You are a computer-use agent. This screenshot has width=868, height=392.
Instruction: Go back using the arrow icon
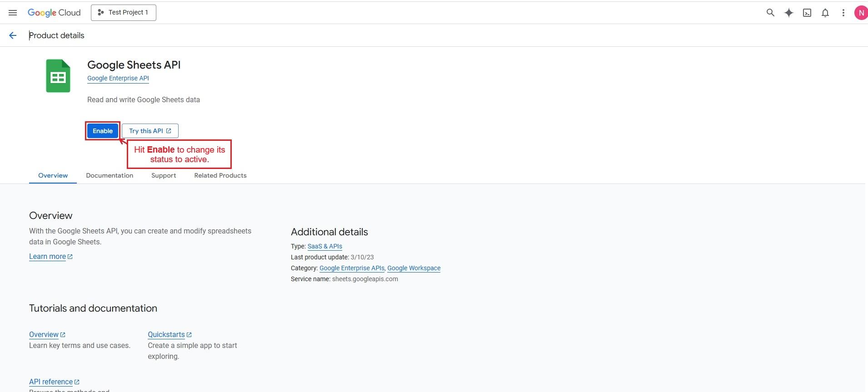click(13, 35)
